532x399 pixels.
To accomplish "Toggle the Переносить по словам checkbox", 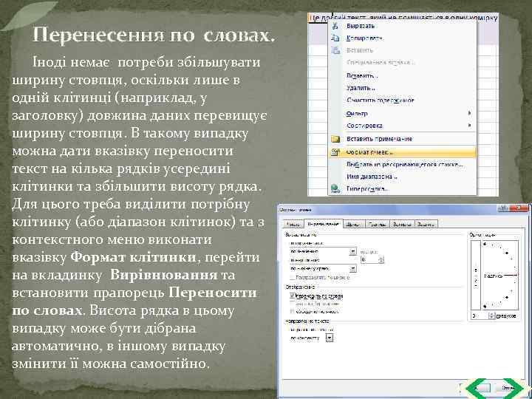I will pos(293,296).
